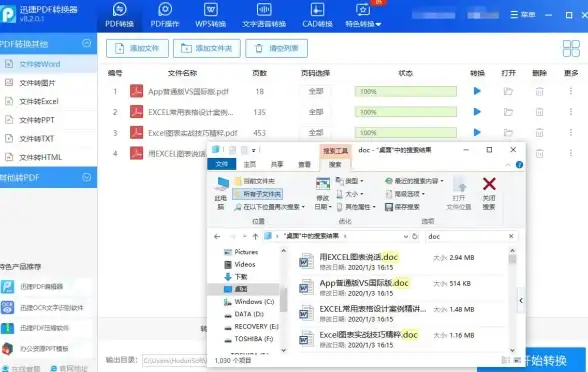
Task: Click the 添加文件夹 button
Action: (x=207, y=48)
